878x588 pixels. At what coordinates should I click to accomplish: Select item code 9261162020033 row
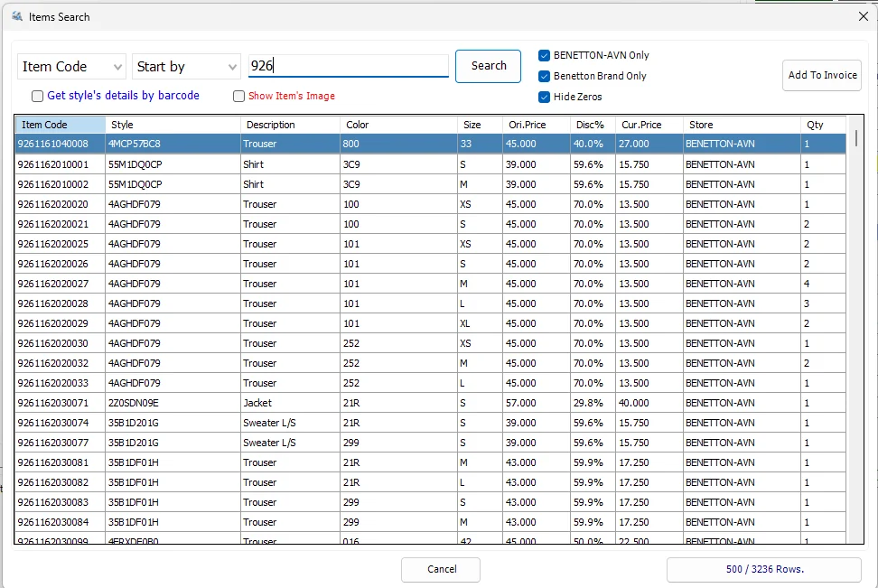click(430, 383)
